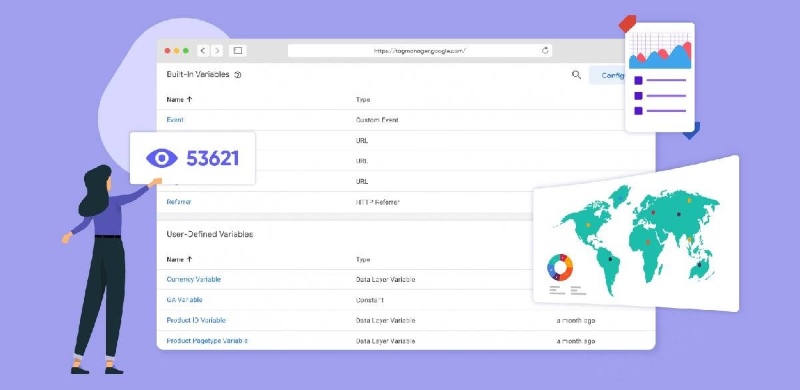Sort User-Defined Variables by Name column

click(x=179, y=259)
